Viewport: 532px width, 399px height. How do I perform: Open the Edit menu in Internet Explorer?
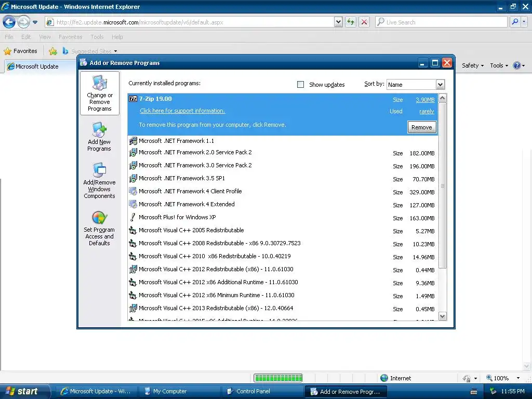(x=26, y=37)
